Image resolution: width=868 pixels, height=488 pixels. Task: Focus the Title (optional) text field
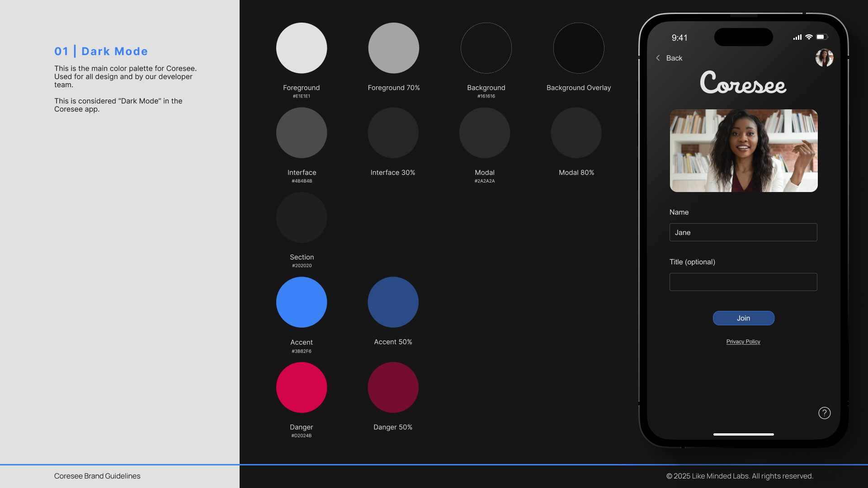point(743,282)
